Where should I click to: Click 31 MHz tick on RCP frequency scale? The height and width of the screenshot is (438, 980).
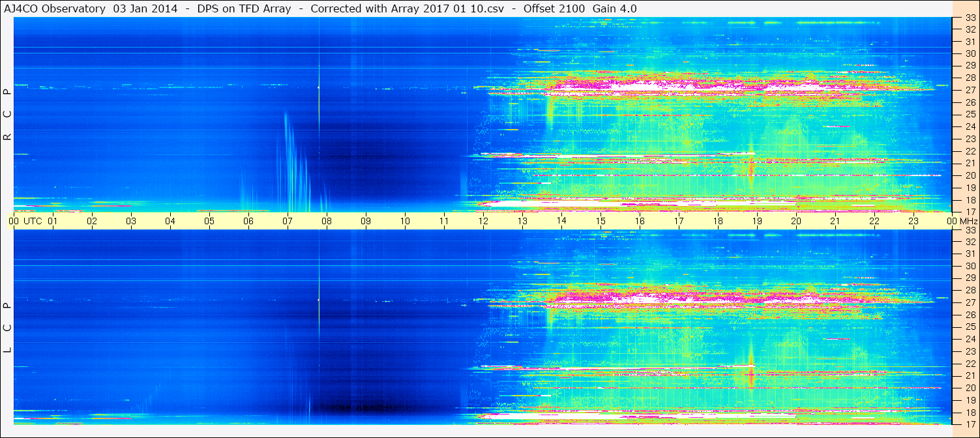970,42
